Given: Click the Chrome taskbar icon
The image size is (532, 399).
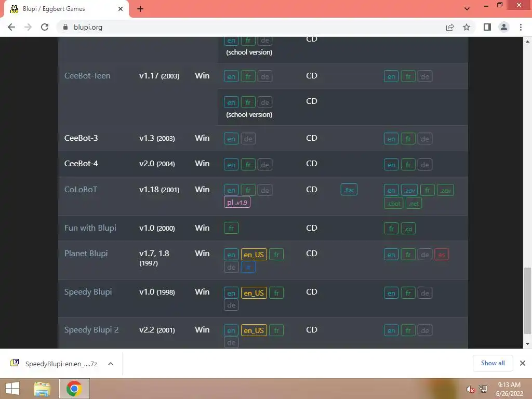Looking at the screenshot, I should pos(74,389).
